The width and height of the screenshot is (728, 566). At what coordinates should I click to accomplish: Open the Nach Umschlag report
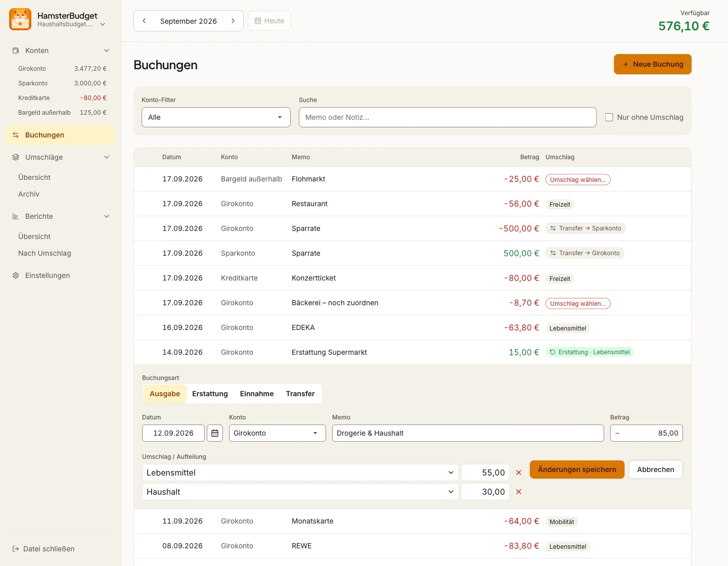tap(44, 253)
